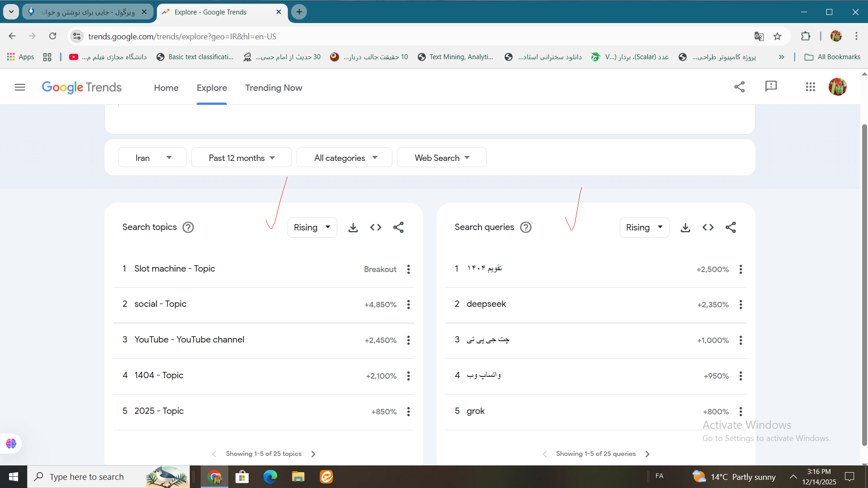
Task: Open the Web Search type dropdown
Action: [442, 158]
